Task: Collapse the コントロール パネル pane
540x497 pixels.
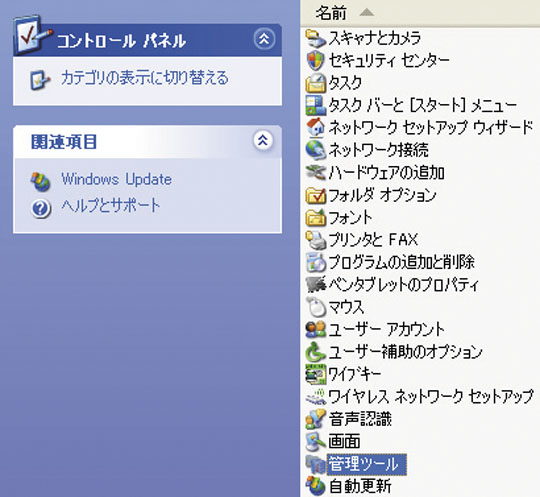Action: coord(264,39)
